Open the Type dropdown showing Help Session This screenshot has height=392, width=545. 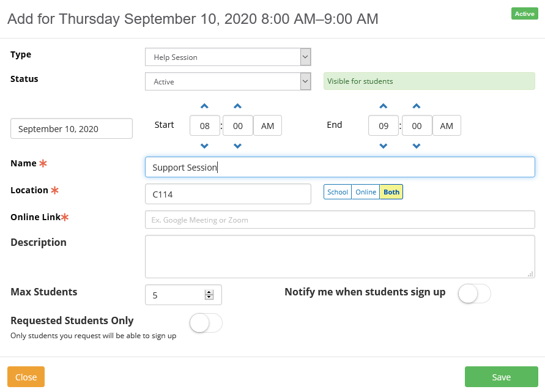[x=228, y=57]
